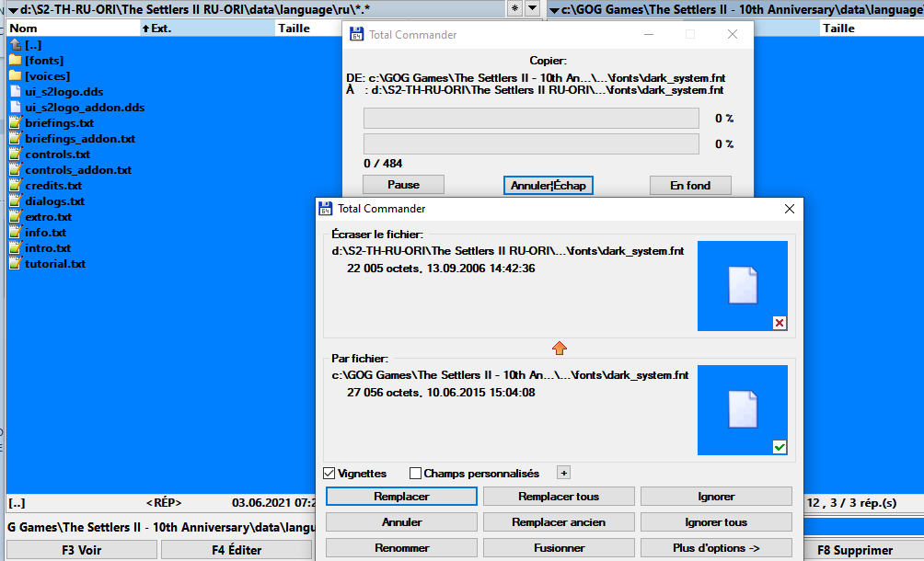
Task: Click Annuler in the overwrite dialog
Action: tap(401, 522)
